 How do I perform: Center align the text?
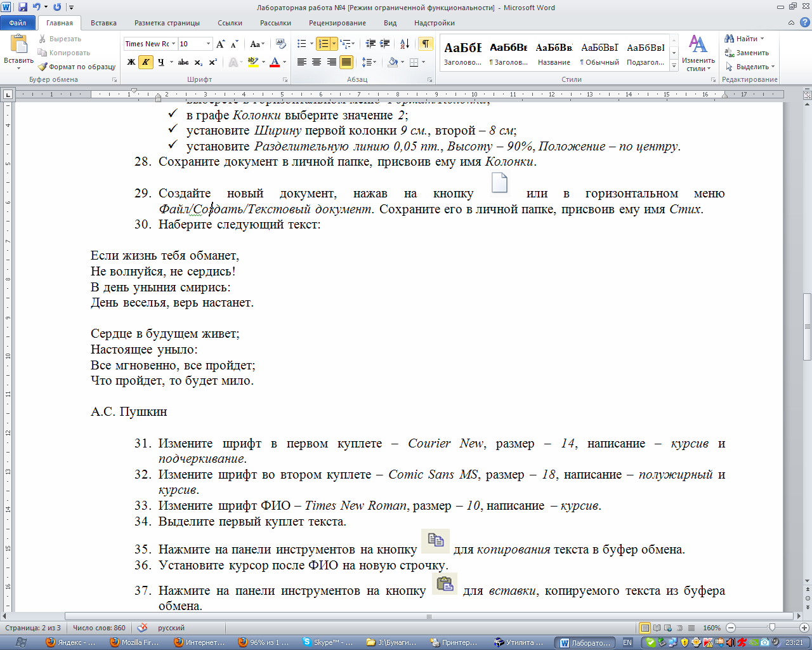(317, 62)
